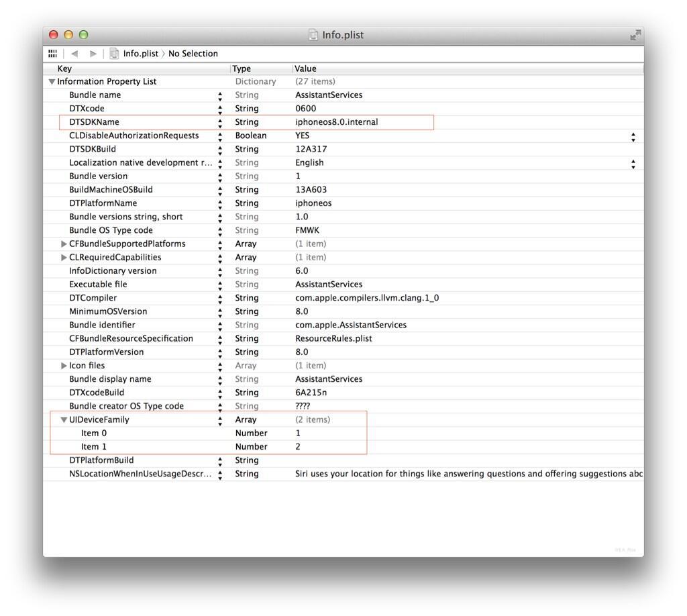Open key stepper for CLDisableAuthorizationRequests row
Image resolution: width=687 pixels, height=616 pixels.
tap(220, 137)
